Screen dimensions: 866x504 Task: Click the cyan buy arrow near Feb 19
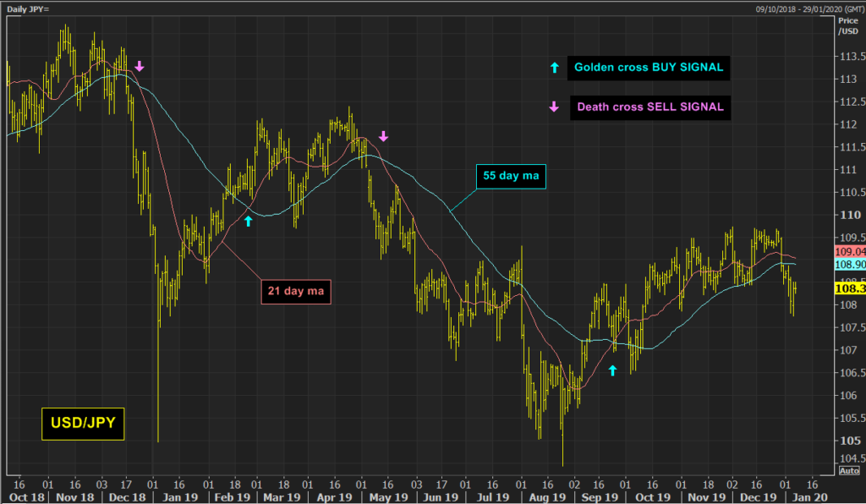click(x=248, y=221)
